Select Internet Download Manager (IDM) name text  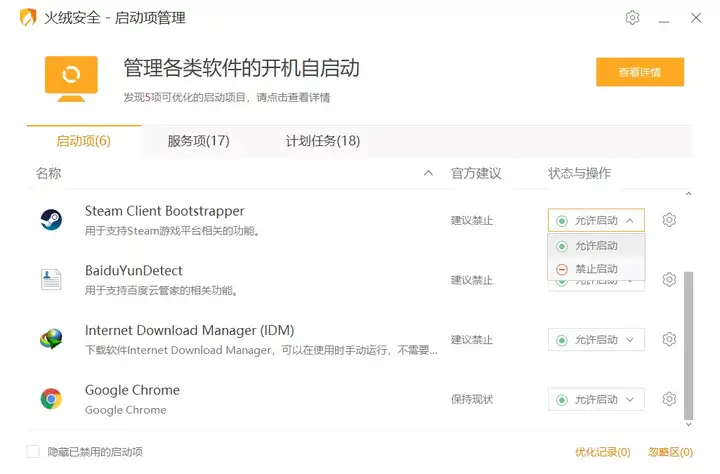click(189, 330)
